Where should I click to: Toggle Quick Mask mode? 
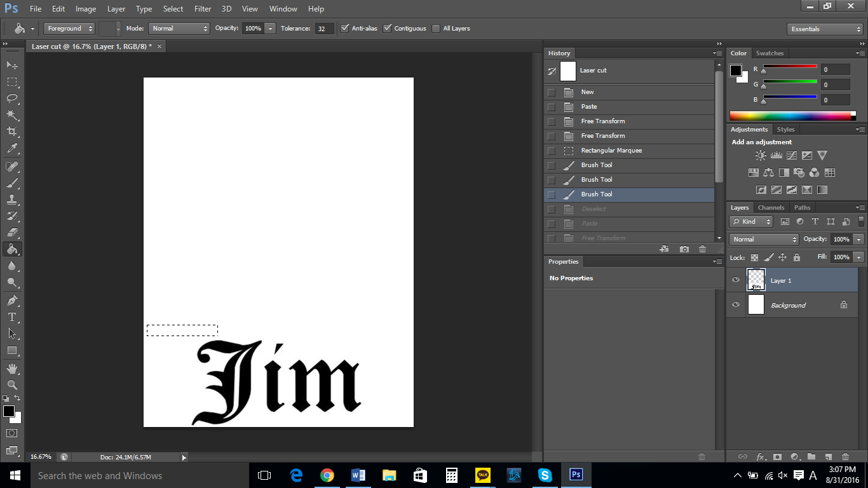(x=12, y=433)
